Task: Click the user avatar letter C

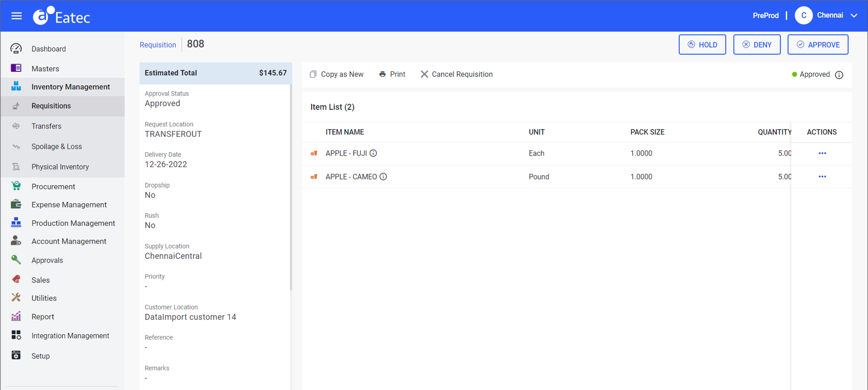Action: tap(803, 16)
